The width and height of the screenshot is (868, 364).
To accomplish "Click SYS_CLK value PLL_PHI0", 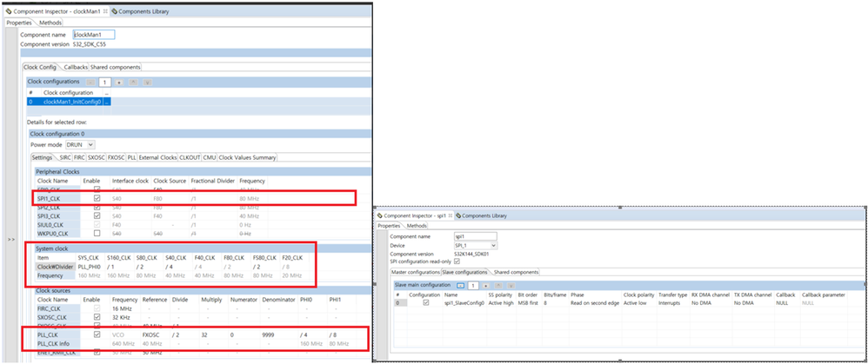I will pyautogui.click(x=90, y=267).
